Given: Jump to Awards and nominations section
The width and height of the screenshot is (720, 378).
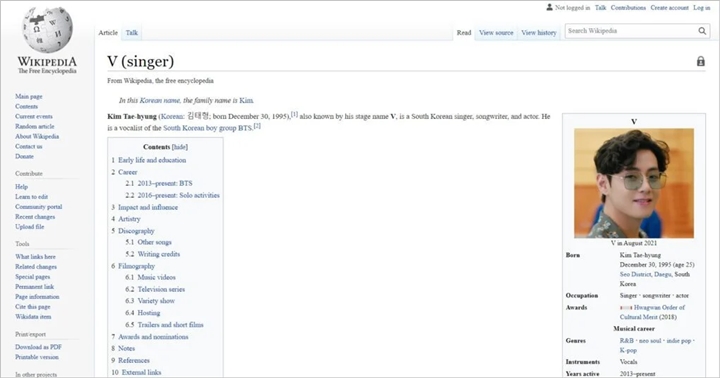Looking at the screenshot, I should (x=153, y=337).
